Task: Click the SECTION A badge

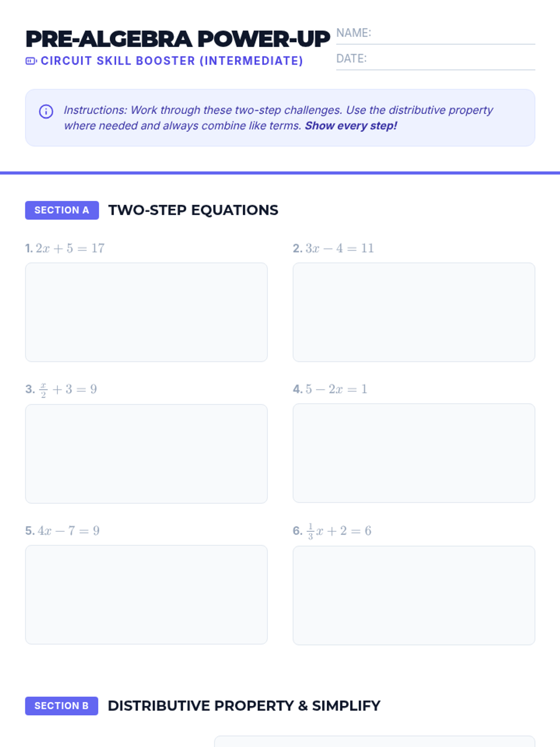Action: (62, 210)
